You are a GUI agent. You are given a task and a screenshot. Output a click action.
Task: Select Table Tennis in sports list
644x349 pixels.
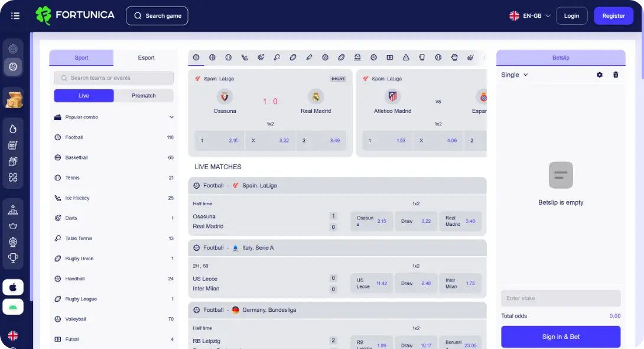click(114, 238)
